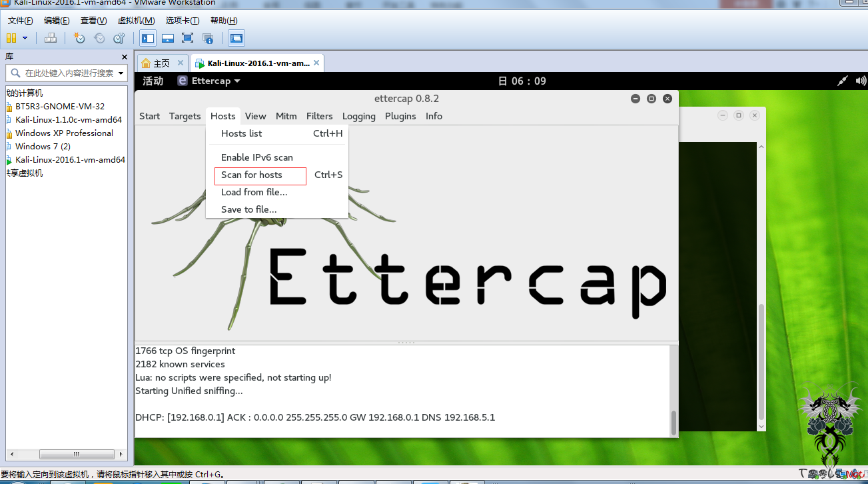Click the clock showing 日 06:09
The image size is (868, 484).
(522, 81)
